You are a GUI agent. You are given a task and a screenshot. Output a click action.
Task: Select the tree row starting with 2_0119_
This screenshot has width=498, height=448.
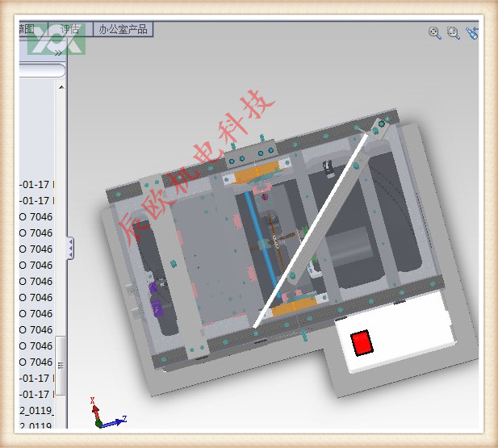tap(36, 411)
